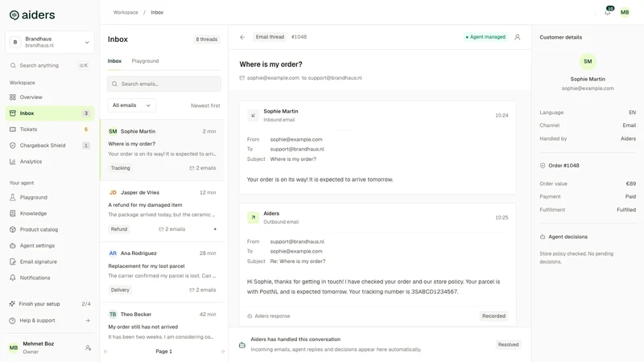
Task: Focus the Search anything field
Action: click(x=50, y=65)
